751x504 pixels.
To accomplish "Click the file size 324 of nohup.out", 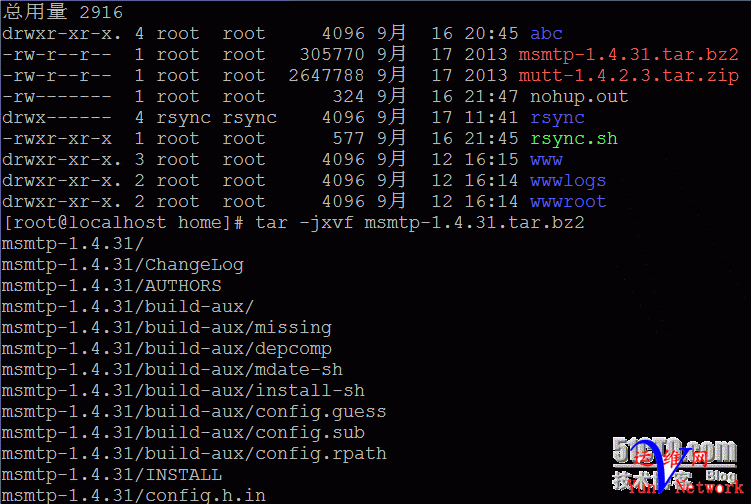I will click(348, 97).
